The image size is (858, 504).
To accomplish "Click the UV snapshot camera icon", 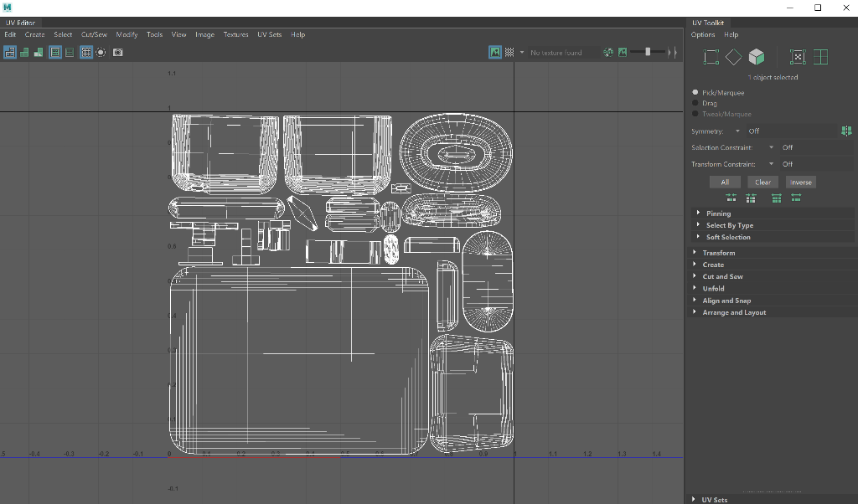I will point(118,52).
